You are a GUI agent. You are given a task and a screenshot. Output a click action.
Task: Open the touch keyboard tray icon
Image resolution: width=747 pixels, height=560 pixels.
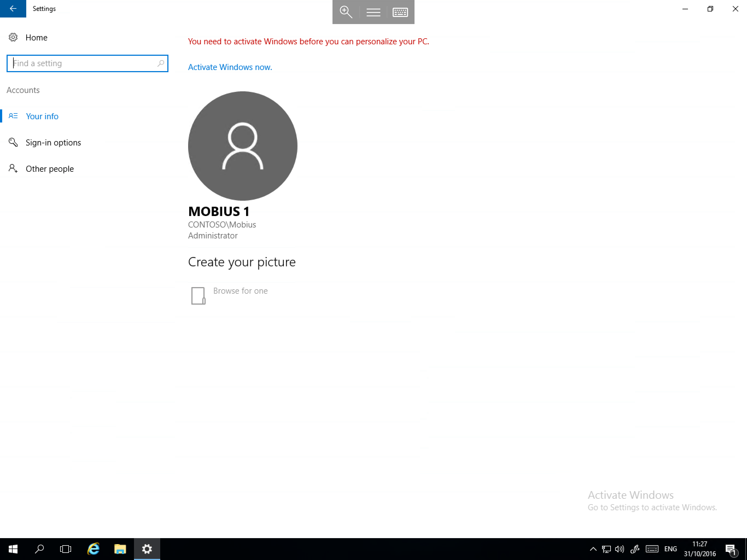(x=652, y=549)
